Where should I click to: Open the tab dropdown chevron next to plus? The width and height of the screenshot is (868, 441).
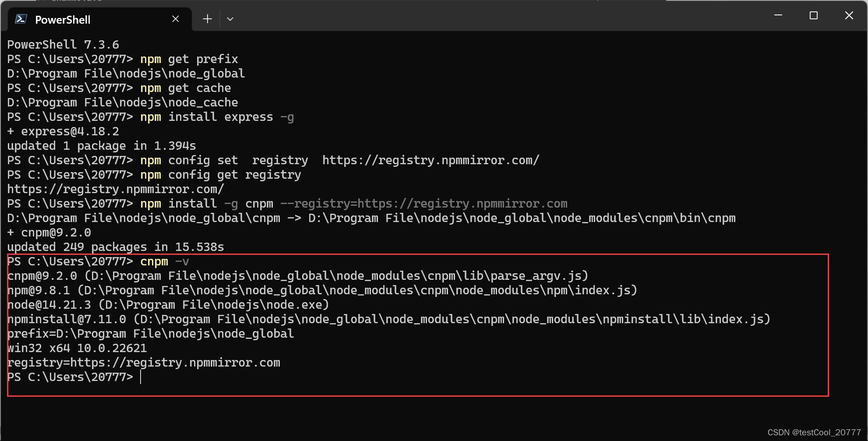tap(230, 19)
